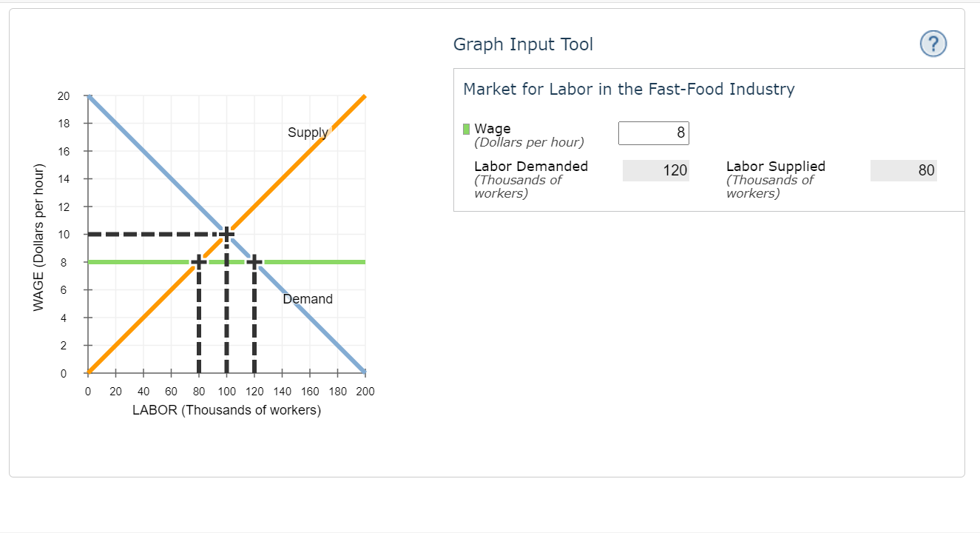Open the help question mark icon
This screenshot has height=533, width=980.
point(933,44)
